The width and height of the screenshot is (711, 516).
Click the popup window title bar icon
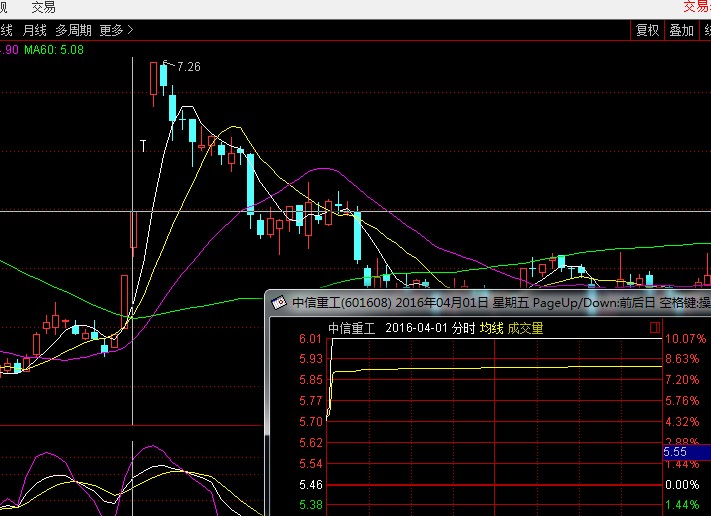click(x=278, y=301)
